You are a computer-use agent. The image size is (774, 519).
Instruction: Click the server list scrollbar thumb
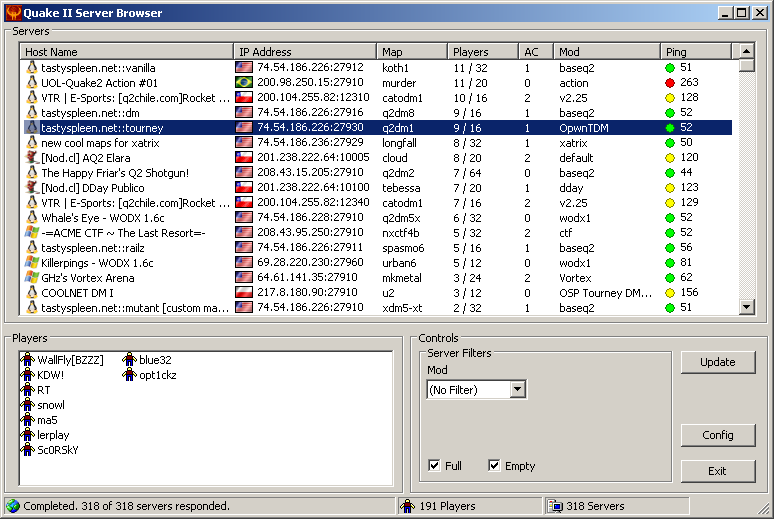[x=746, y=65]
